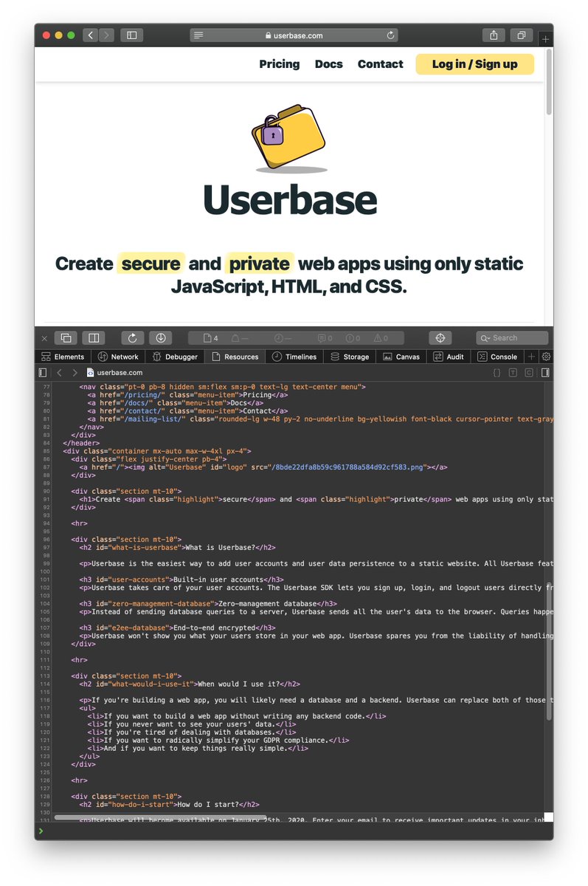
Task: Click h3 "Built-in user accounts" source line
Action: point(181,580)
